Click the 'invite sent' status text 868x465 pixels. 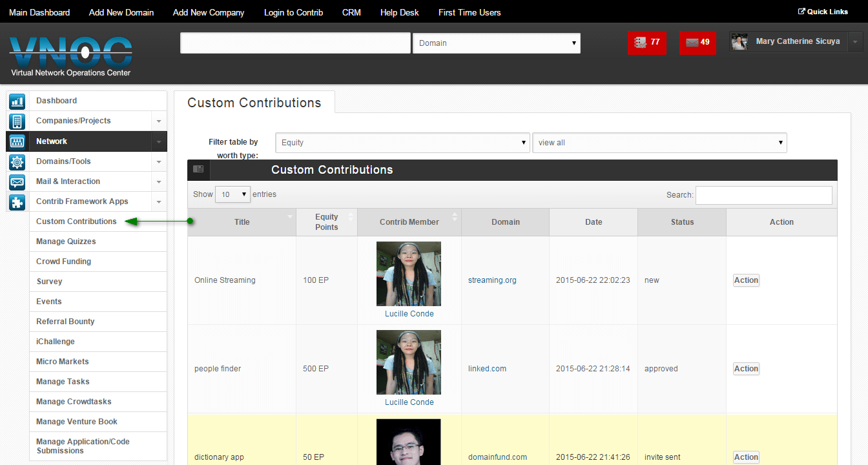pyautogui.click(x=663, y=457)
